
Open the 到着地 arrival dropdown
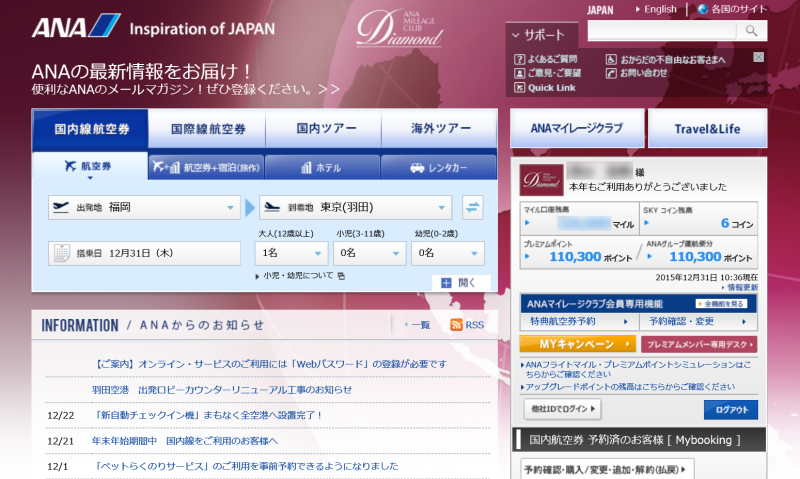tap(355, 207)
